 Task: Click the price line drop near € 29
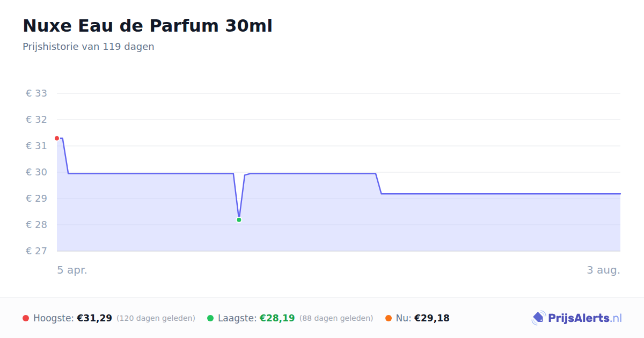click(x=378, y=183)
